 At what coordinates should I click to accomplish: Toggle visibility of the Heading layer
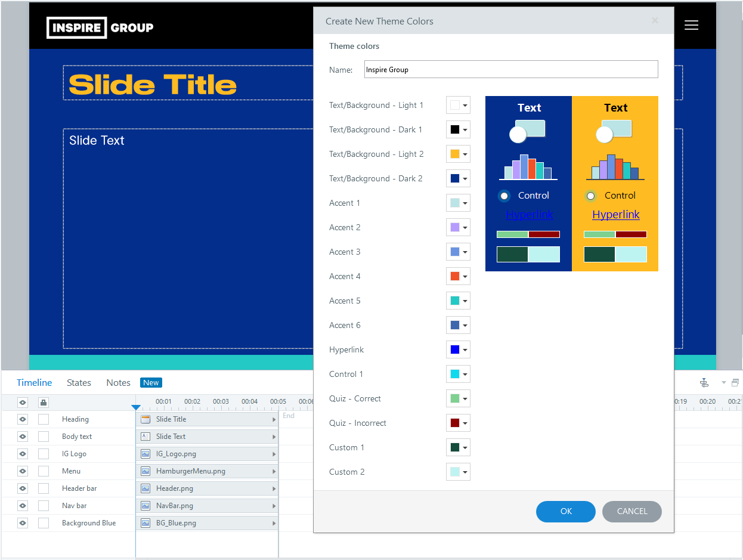[x=22, y=419]
